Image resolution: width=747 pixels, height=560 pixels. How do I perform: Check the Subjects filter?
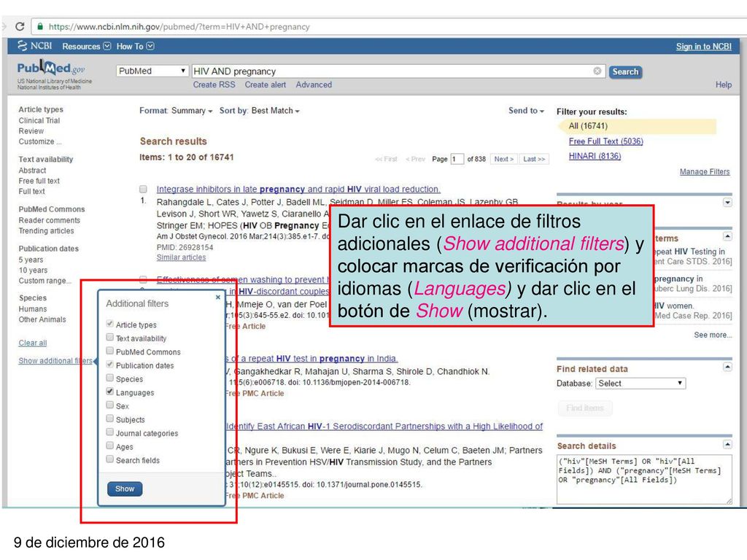point(109,419)
